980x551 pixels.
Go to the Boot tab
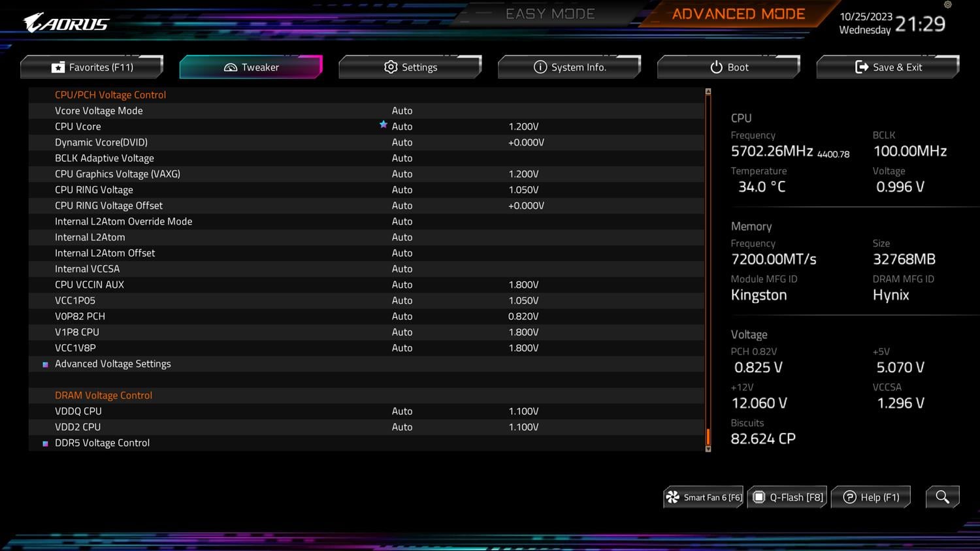click(x=729, y=67)
